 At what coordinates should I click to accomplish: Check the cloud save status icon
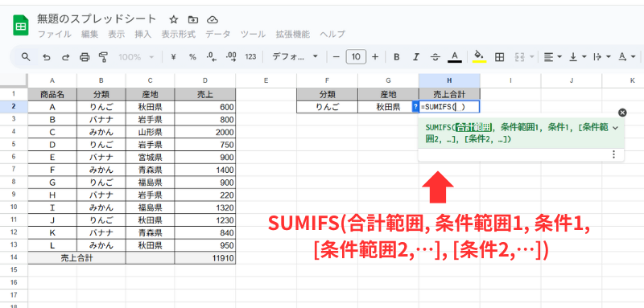(x=212, y=19)
